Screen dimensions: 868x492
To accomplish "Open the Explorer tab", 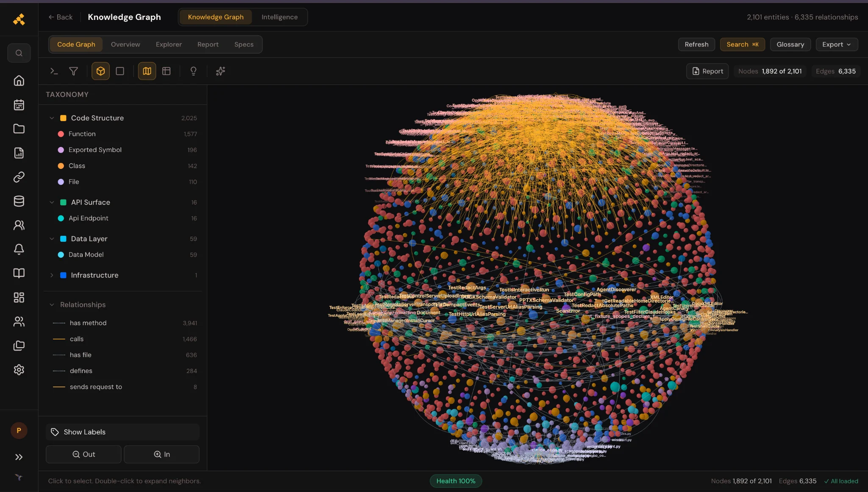I will [169, 44].
